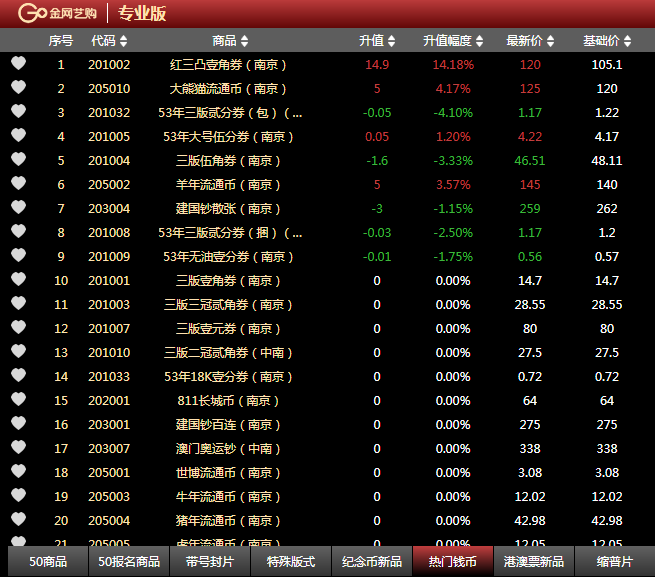Click the 金网艺购 logo icon

coord(33,13)
